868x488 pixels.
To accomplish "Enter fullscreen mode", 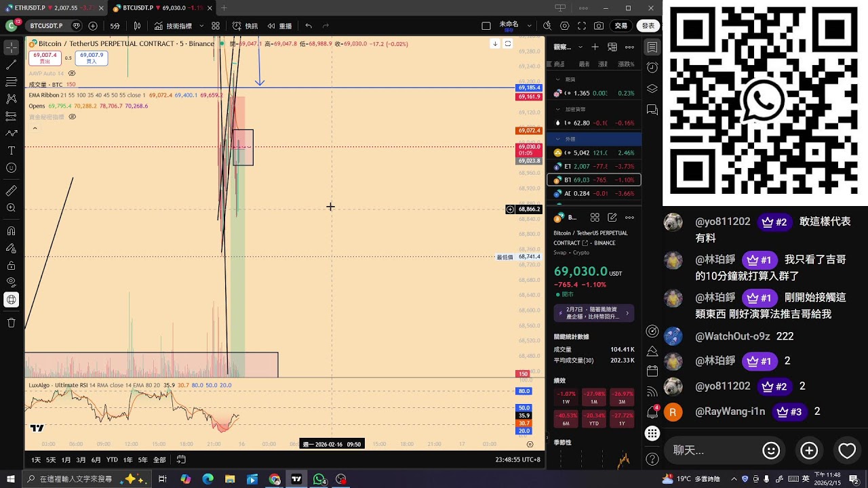I will coord(582,26).
